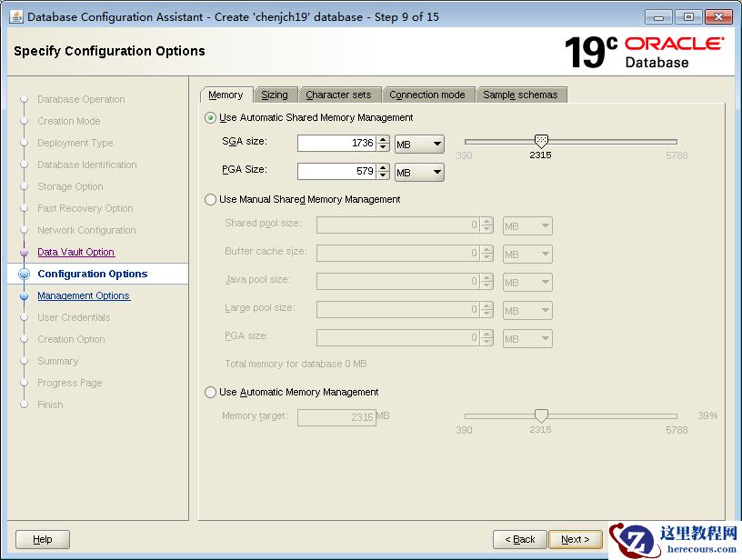The image size is (742, 560).
Task: Click PGA size decrement arrow
Action: [x=383, y=175]
